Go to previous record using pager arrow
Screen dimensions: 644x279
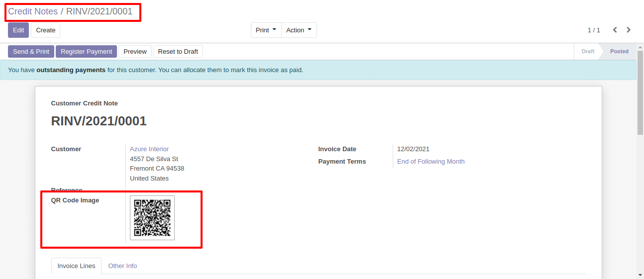click(615, 30)
